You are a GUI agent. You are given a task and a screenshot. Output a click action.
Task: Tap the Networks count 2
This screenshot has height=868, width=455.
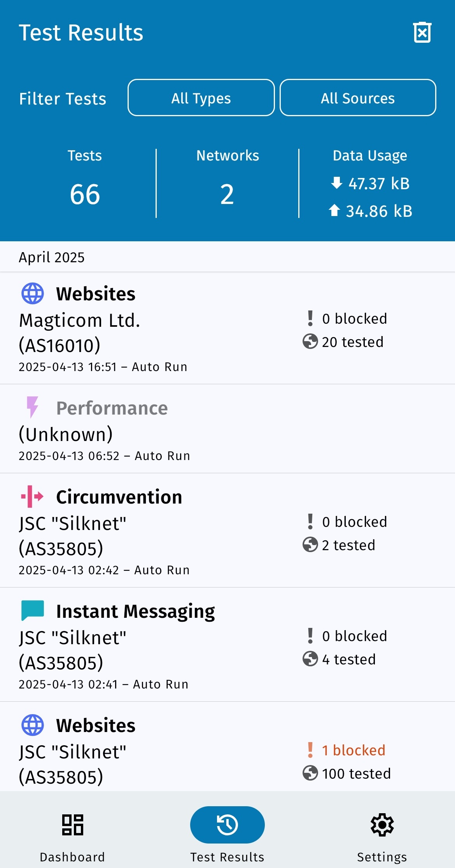click(227, 194)
